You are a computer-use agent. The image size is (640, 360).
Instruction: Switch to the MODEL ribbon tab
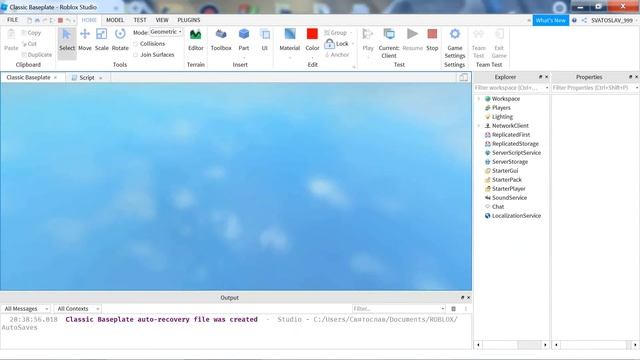(x=115, y=20)
